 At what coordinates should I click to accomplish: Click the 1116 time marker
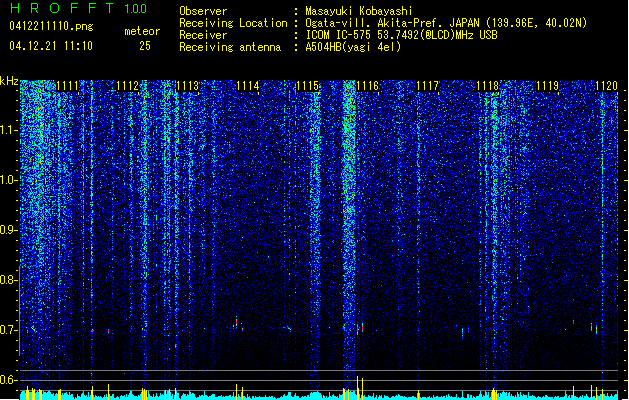click(368, 86)
